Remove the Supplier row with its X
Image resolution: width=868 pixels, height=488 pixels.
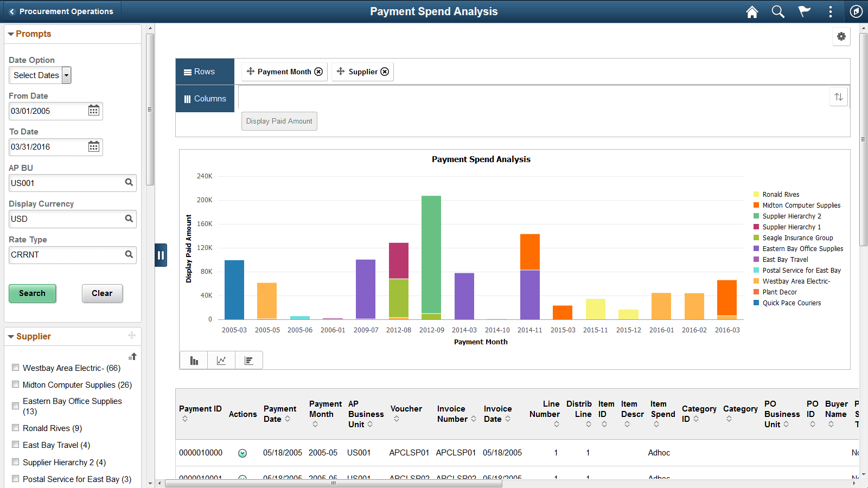point(385,71)
